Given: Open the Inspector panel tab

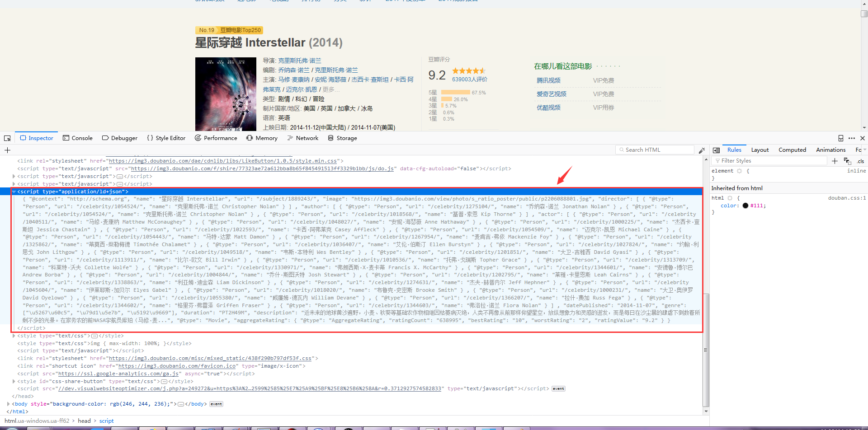Looking at the screenshot, I should [36, 138].
